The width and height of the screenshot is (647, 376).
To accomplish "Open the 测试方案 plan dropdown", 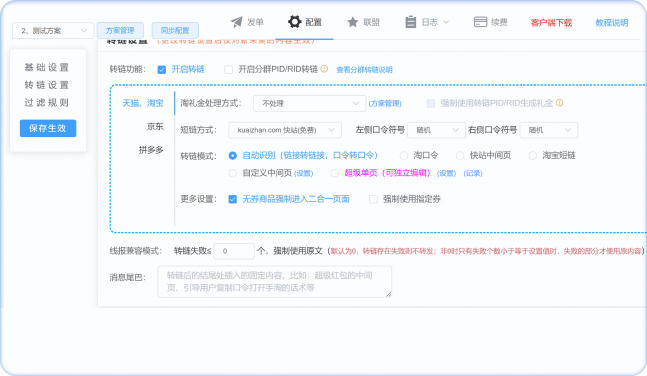I will pyautogui.click(x=53, y=31).
